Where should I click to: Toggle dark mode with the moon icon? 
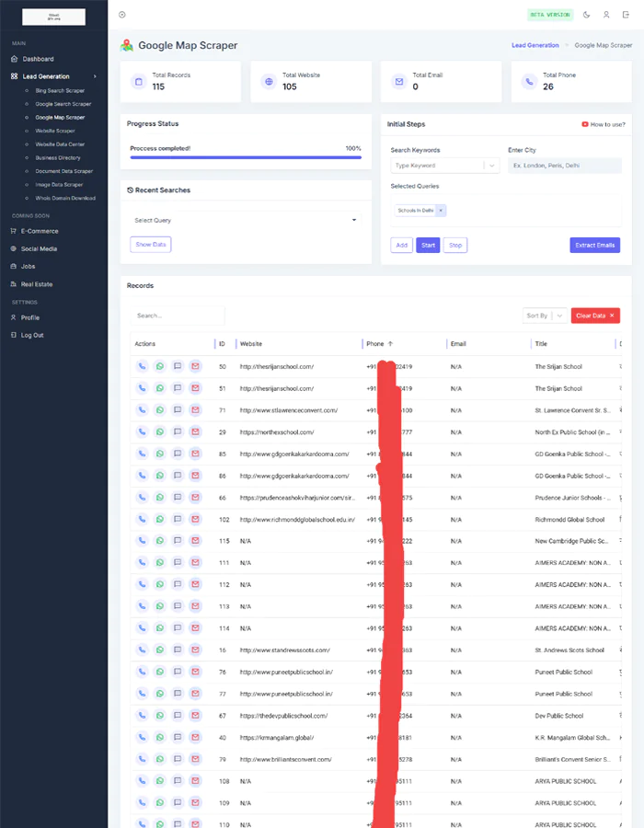click(587, 15)
